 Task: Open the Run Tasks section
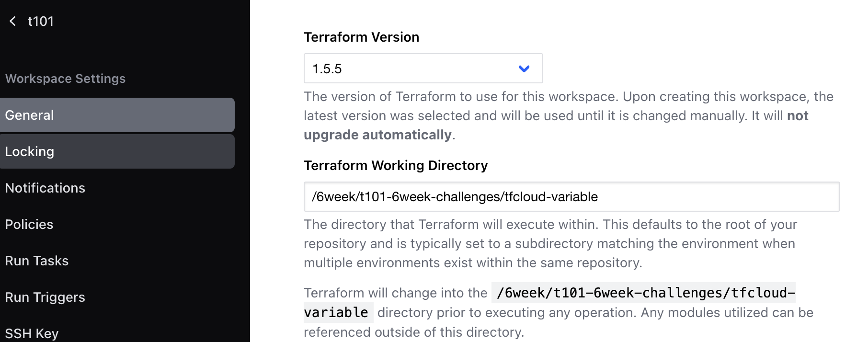tap(37, 261)
